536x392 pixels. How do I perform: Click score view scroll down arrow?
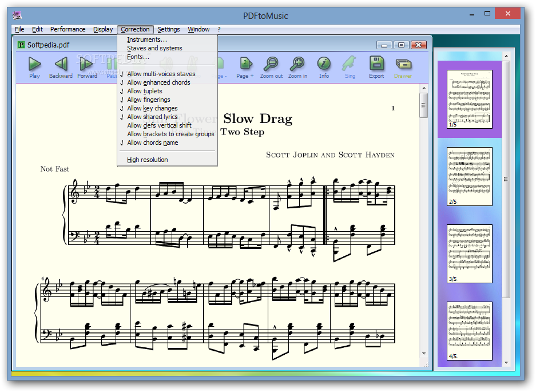424,353
